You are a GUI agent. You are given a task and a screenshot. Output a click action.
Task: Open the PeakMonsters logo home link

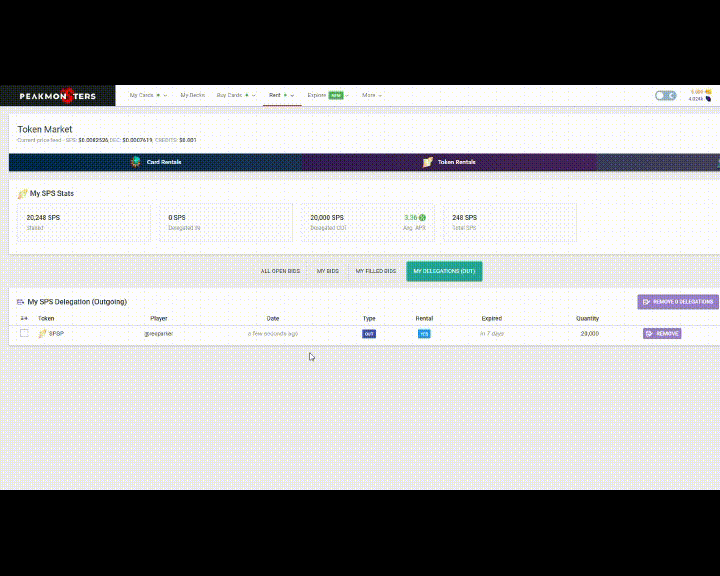[57, 96]
